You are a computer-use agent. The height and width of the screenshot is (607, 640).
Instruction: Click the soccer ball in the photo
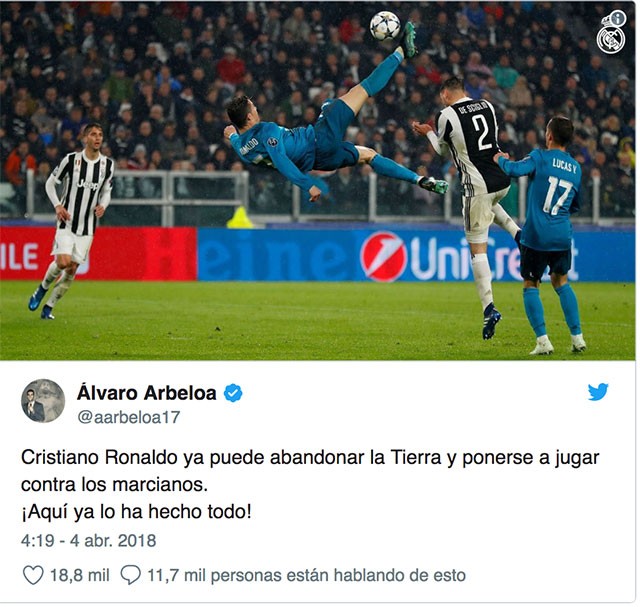tap(385, 26)
